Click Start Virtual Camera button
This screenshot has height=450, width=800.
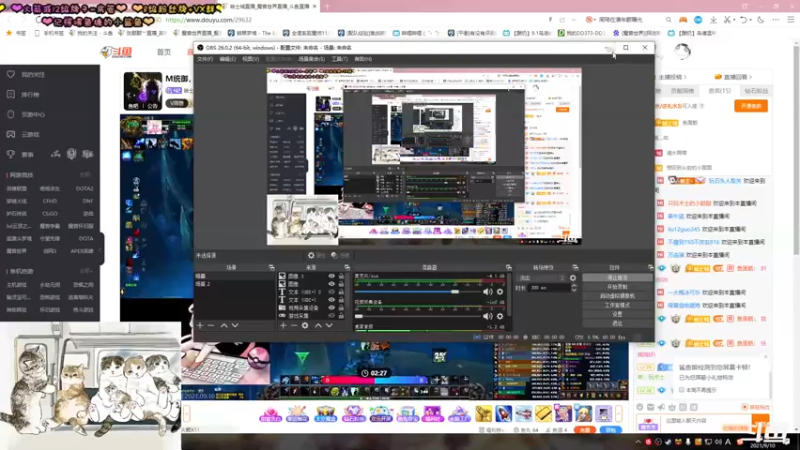point(617,296)
